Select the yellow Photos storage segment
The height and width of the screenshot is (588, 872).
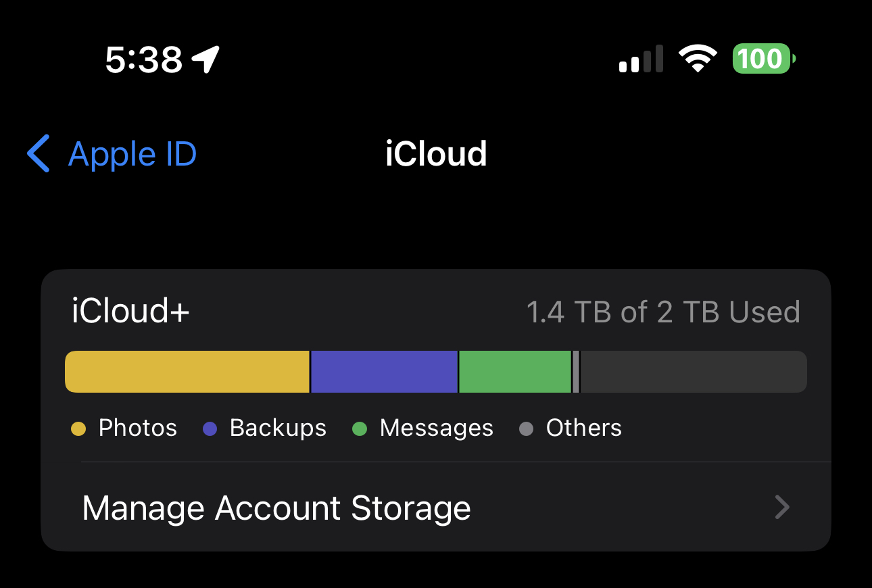(x=187, y=372)
